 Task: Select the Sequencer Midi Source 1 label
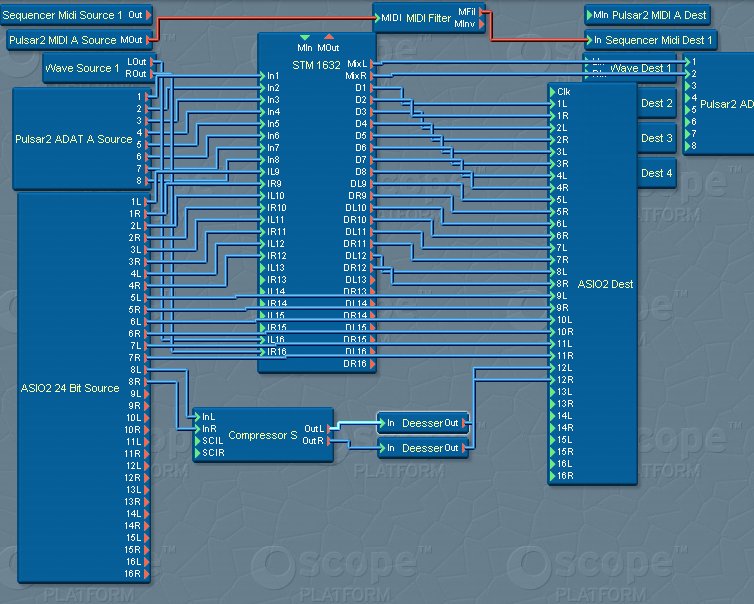[62, 15]
